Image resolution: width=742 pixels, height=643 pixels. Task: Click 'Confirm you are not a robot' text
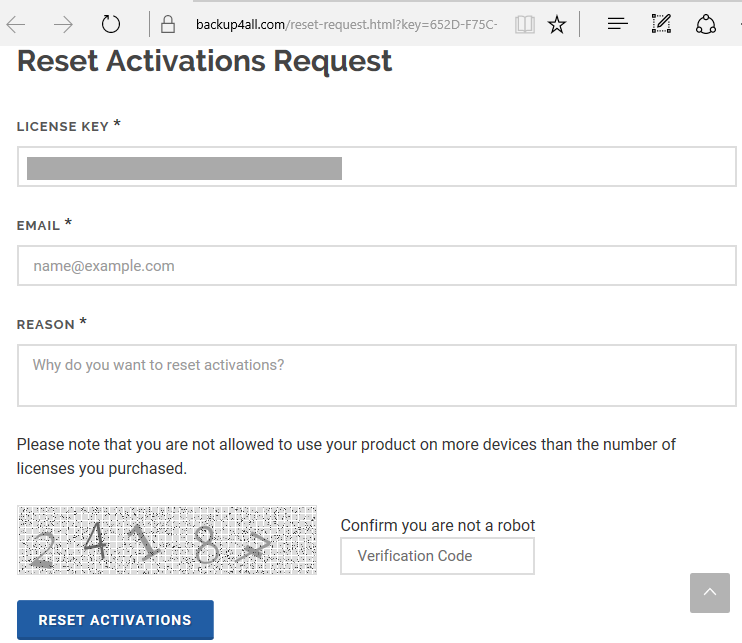tap(438, 525)
